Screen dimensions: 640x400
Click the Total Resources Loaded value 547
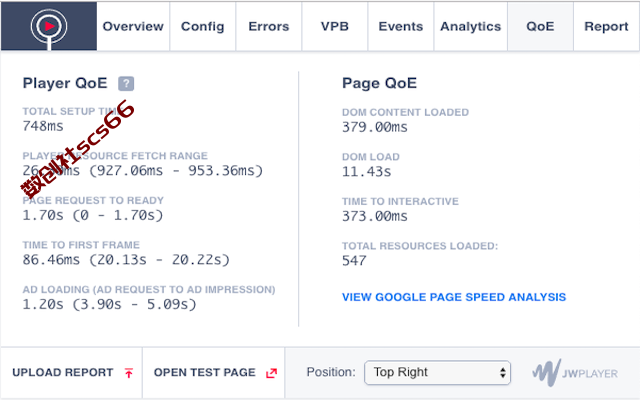pos(354,260)
